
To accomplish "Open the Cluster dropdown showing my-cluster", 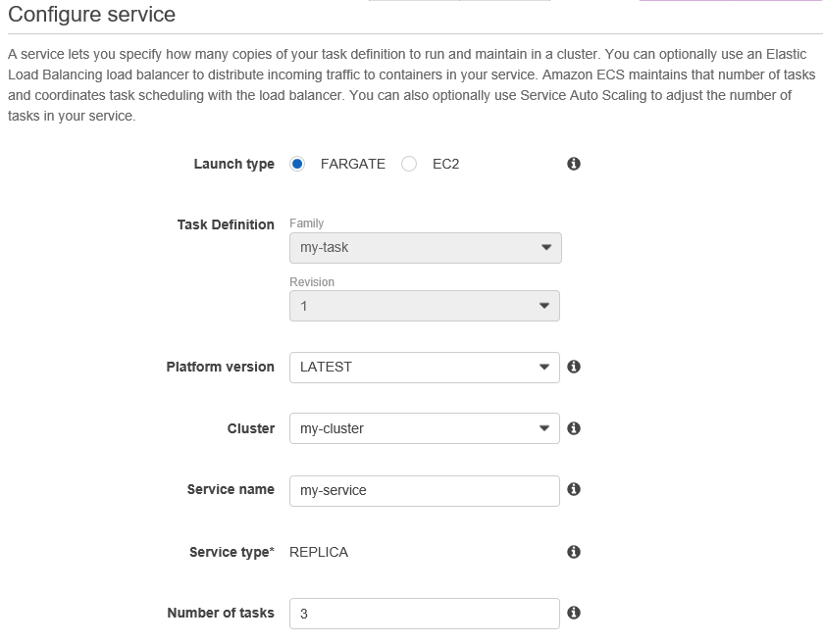I will (x=425, y=428).
